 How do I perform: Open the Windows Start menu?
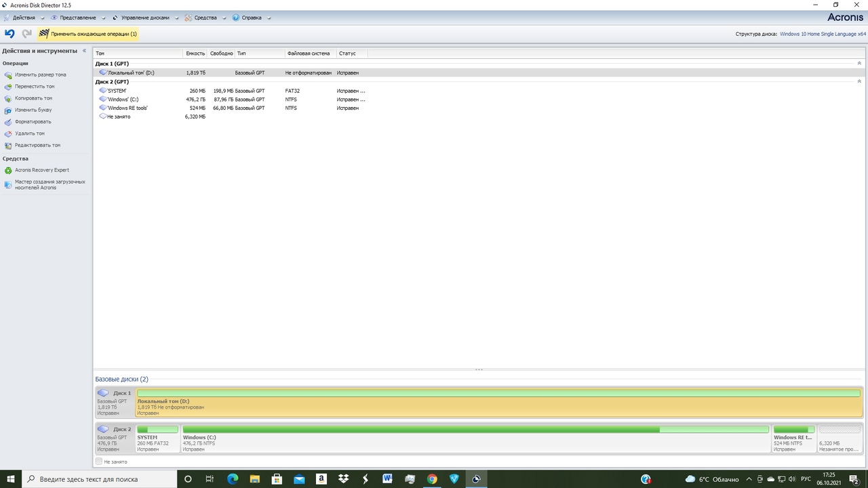coord(11,479)
